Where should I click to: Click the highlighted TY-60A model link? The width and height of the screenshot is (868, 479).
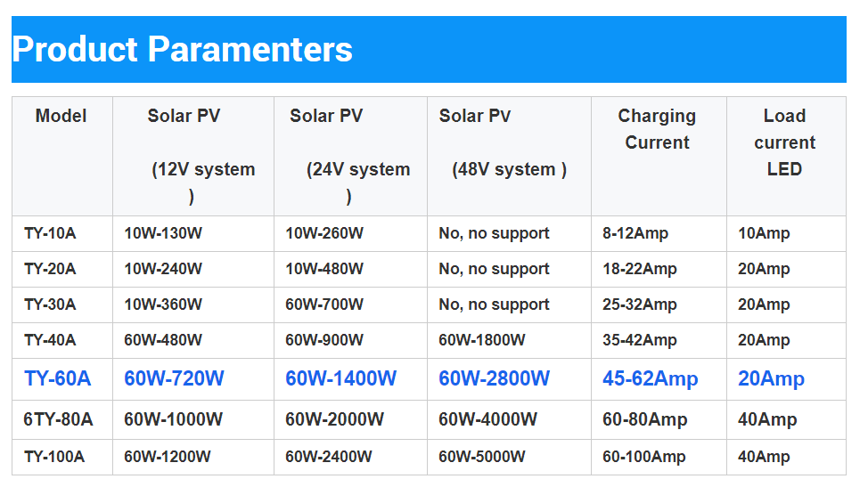coord(57,378)
